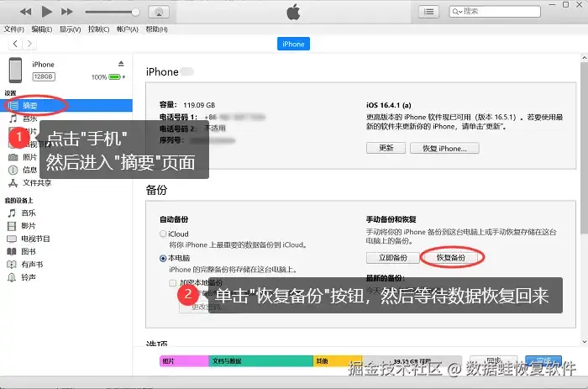Toggle the 加密本地备份 checkbox

coord(172,283)
